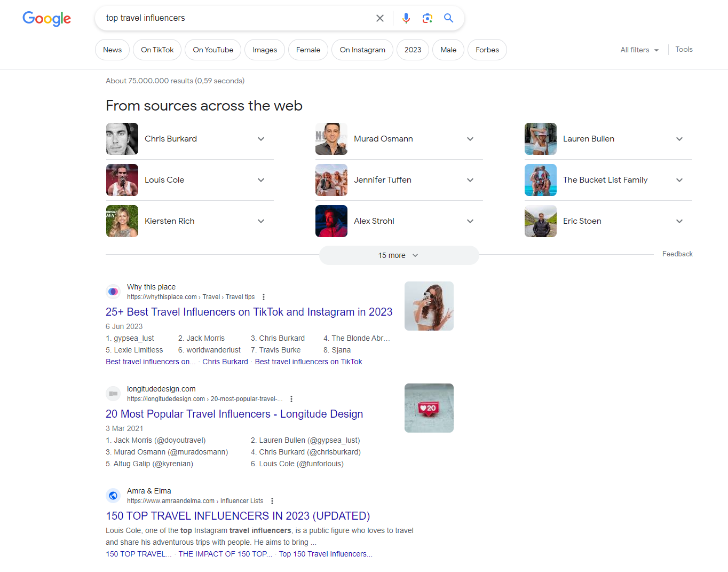The width and height of the screenshot is (728, 572).
Task: Open Murad Osmann photo thumbnail
Action: (331, 139)
